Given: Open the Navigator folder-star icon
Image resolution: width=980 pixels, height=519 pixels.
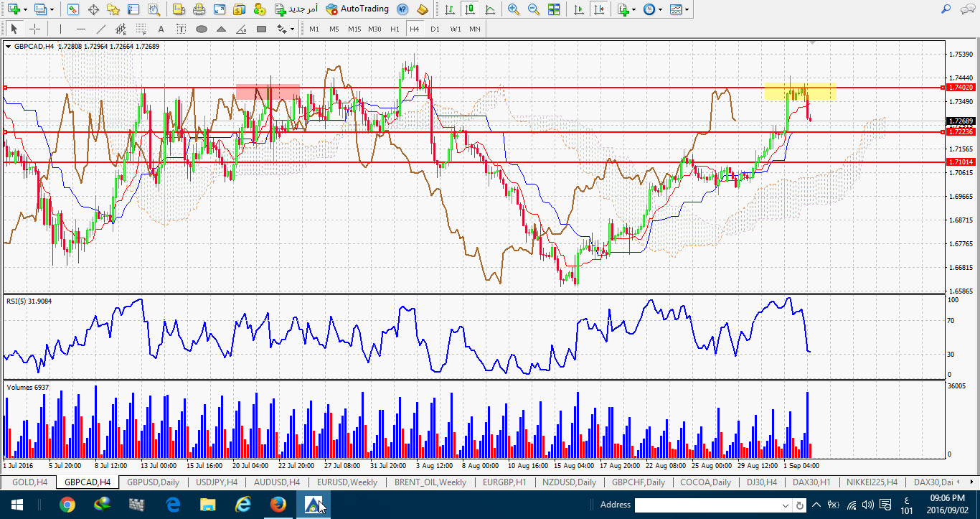Looking at the screenshot, I should coord(113,9).
